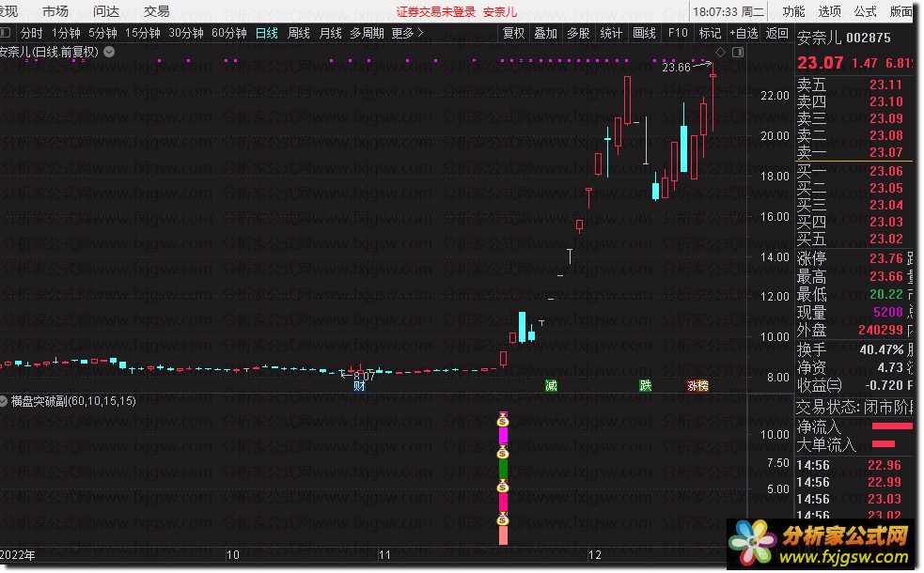This screenshot has height=573, width=924.
Task: Click the salmon bar at indicator bottom
Action: 503,535
